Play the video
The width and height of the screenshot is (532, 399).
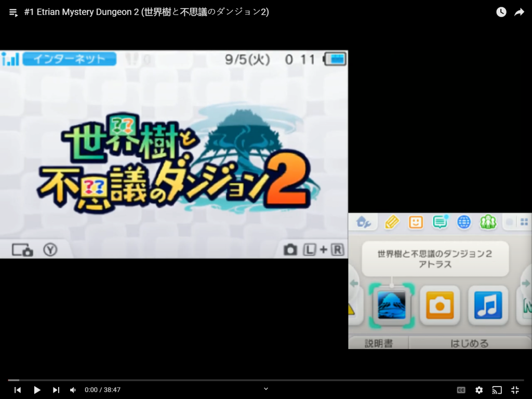(37, 390)
